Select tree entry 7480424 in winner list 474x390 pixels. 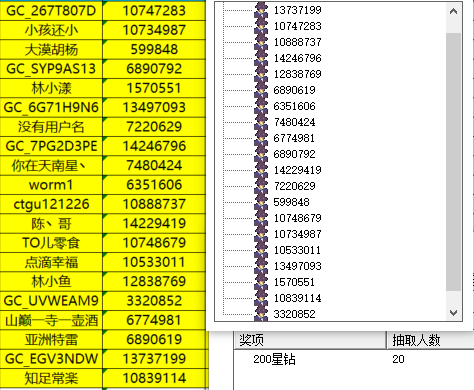click(x=294, y=122)
